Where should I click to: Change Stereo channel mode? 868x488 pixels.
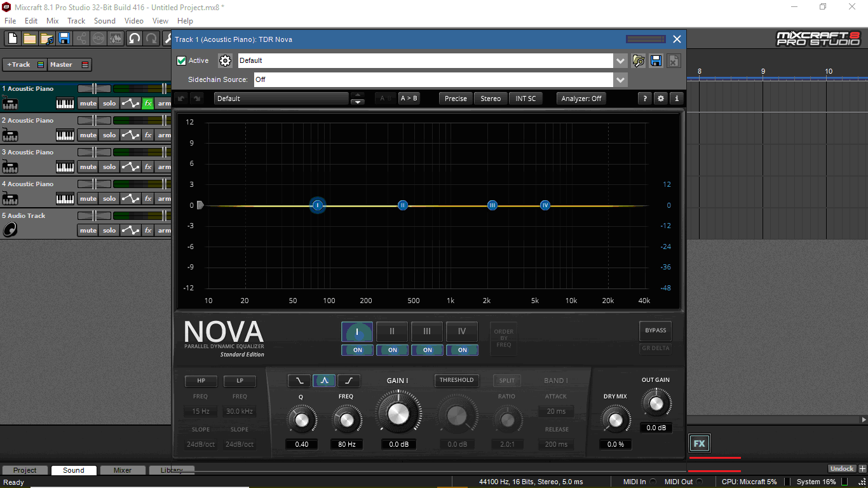[x=491, y=98]
